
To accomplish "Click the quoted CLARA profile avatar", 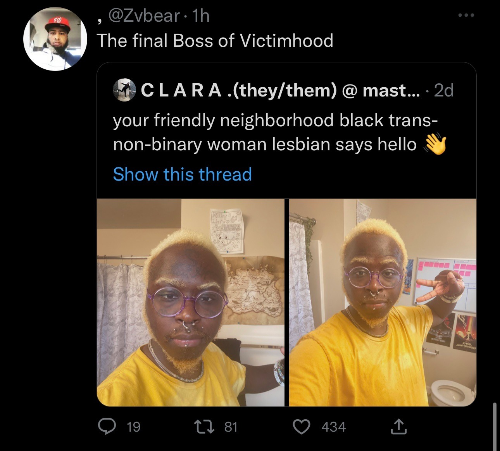I will pos(124,90).
